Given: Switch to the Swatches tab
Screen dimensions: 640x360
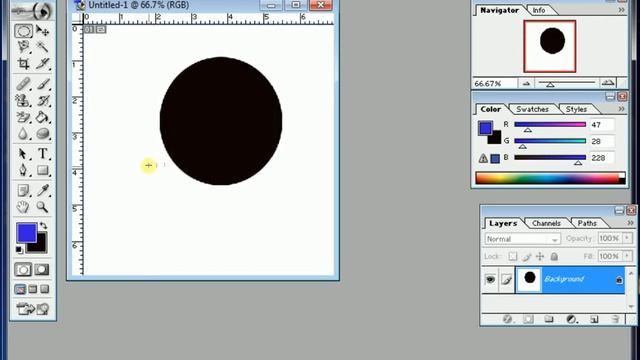Looking at the screenshot, I should coord(532,109).
